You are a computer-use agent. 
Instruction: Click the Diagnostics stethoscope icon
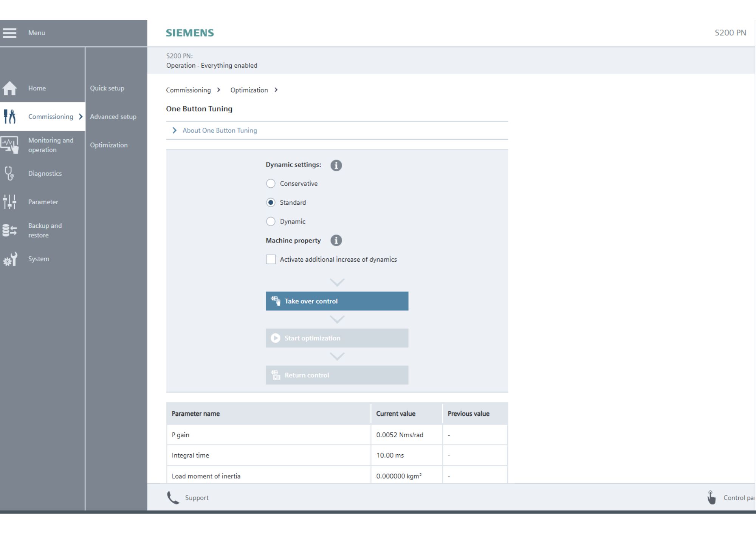tap(9, 174)
